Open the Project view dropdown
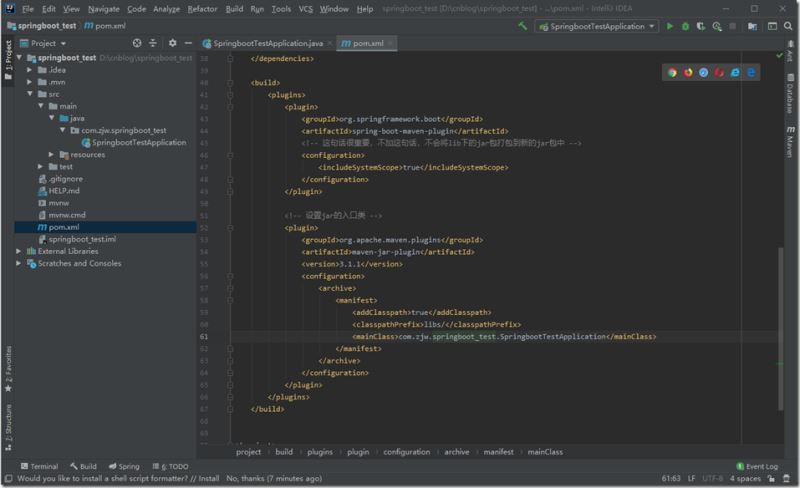 pos(44,44)
